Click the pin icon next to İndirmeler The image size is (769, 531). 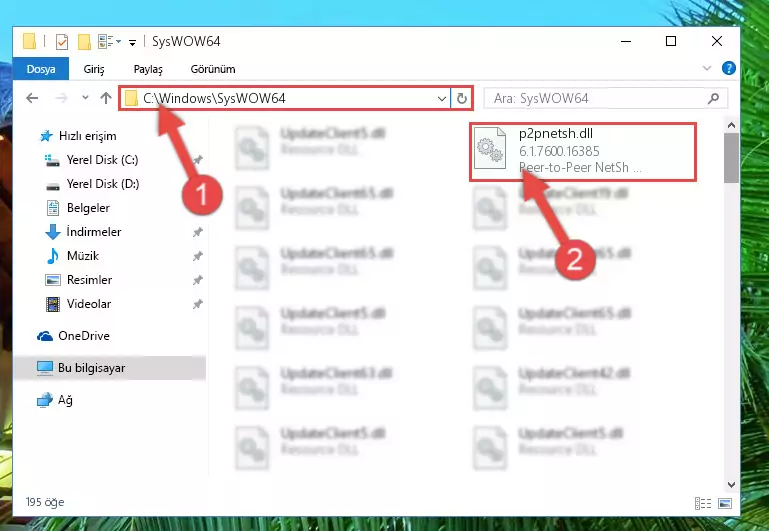(x=197, y=232)
